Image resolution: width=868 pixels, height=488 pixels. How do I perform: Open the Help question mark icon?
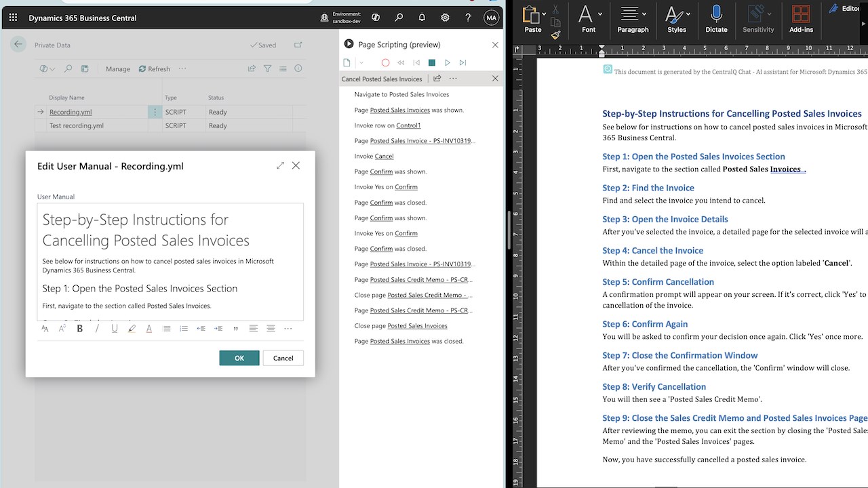click(468, 18)
